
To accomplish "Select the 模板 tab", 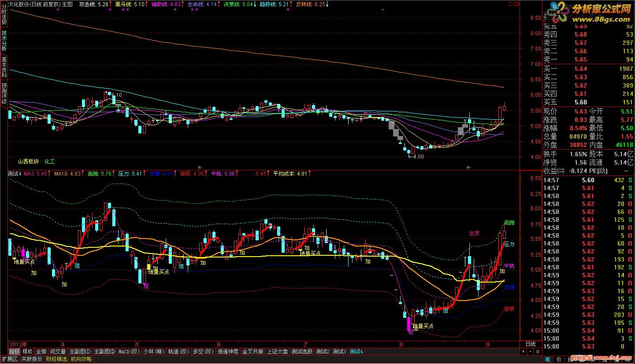I will [27, 352].
